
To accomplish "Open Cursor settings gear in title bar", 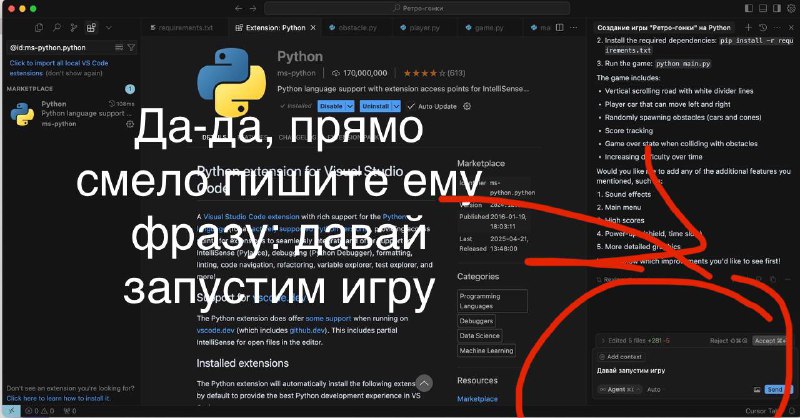I will pos(792,9).
